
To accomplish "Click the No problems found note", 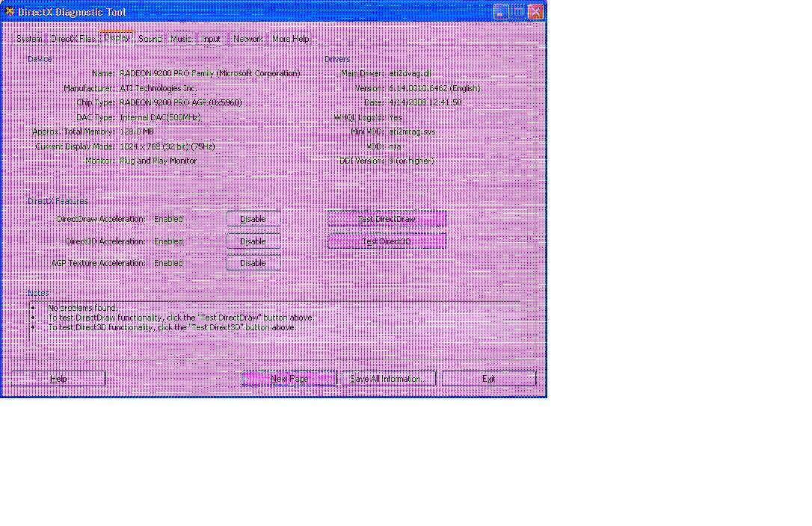I will point(83,308).
